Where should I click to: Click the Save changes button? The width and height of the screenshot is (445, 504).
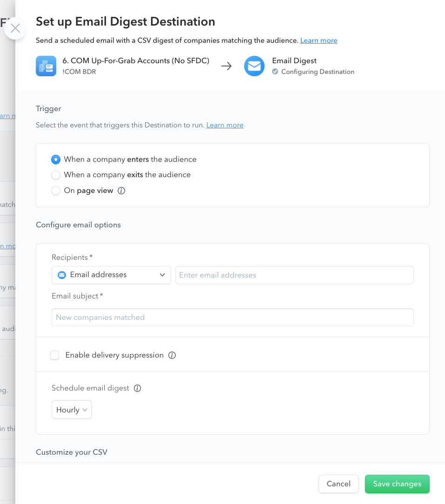(x=397, y=484)
